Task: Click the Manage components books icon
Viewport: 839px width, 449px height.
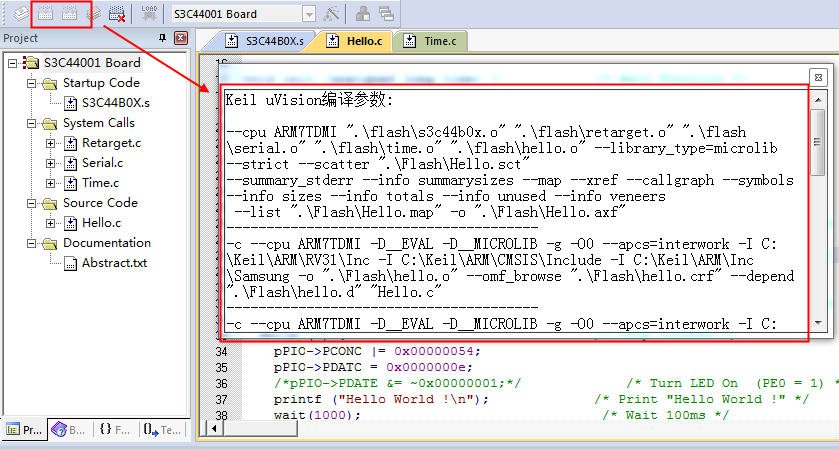Action: [x=363, y=14]
